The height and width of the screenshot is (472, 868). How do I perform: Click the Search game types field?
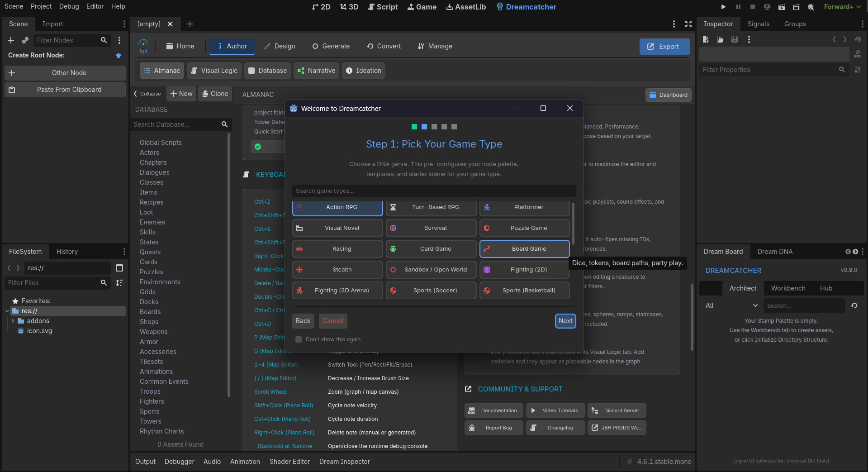point(434,191)
